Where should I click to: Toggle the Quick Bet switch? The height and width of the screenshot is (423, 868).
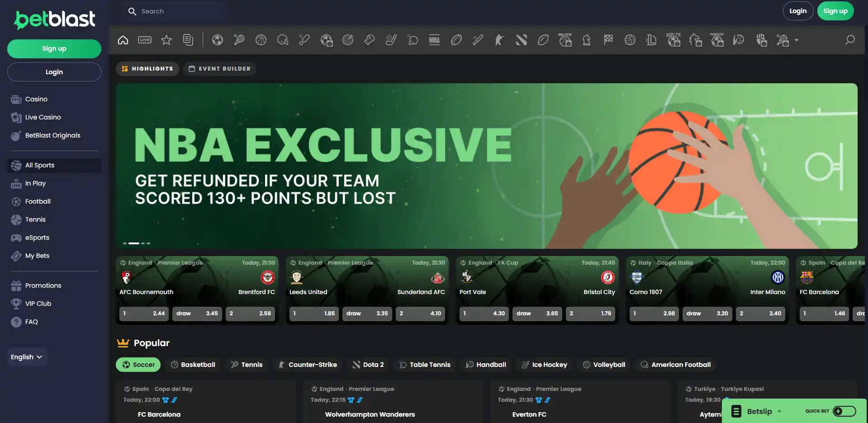[844, 411]
